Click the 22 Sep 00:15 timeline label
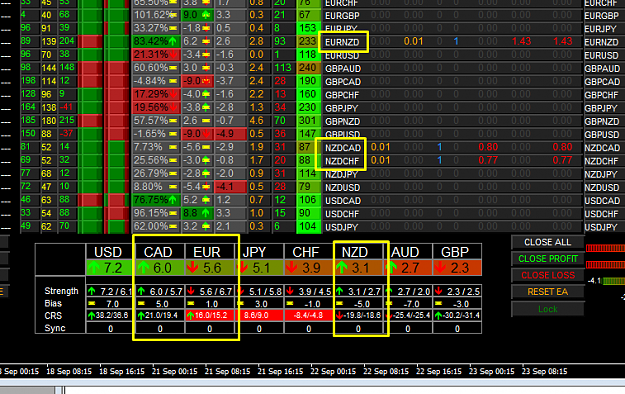Screen dimensions: 625x394 [333, 371]
